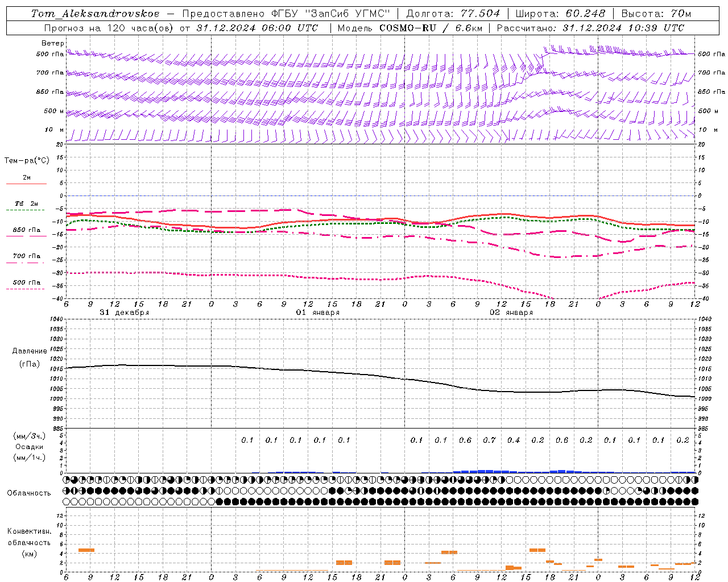Click the (мм/1ч.) precipitation unit label

coord(29,458)
